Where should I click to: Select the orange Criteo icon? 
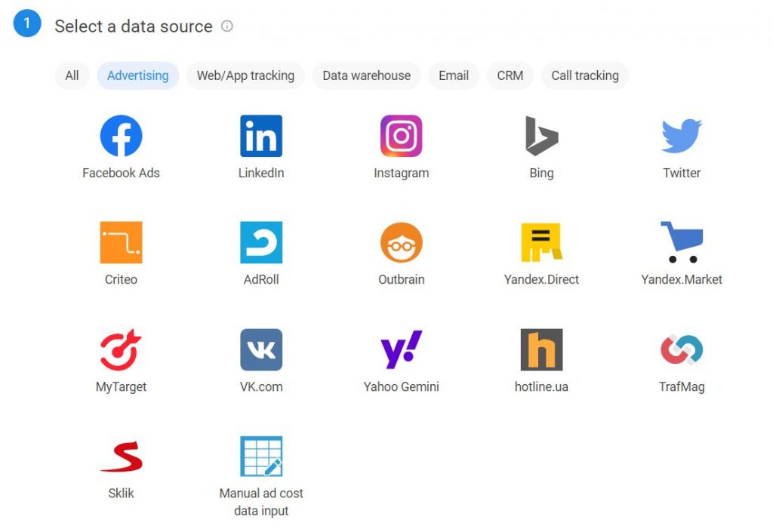[x=121, y=242]
